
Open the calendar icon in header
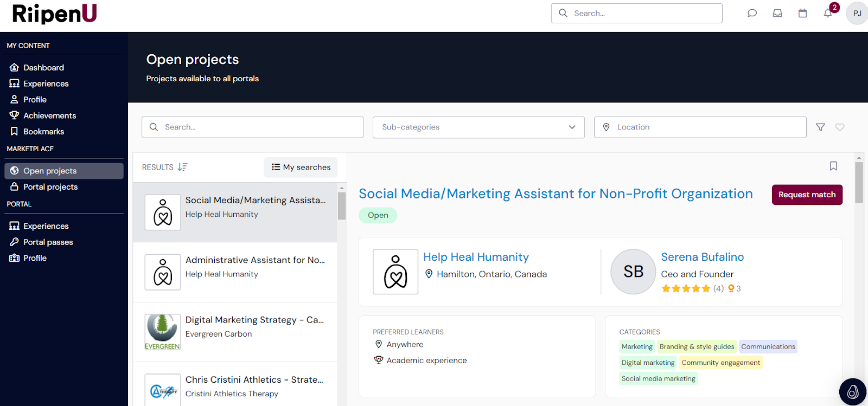(x=802, y=13)
